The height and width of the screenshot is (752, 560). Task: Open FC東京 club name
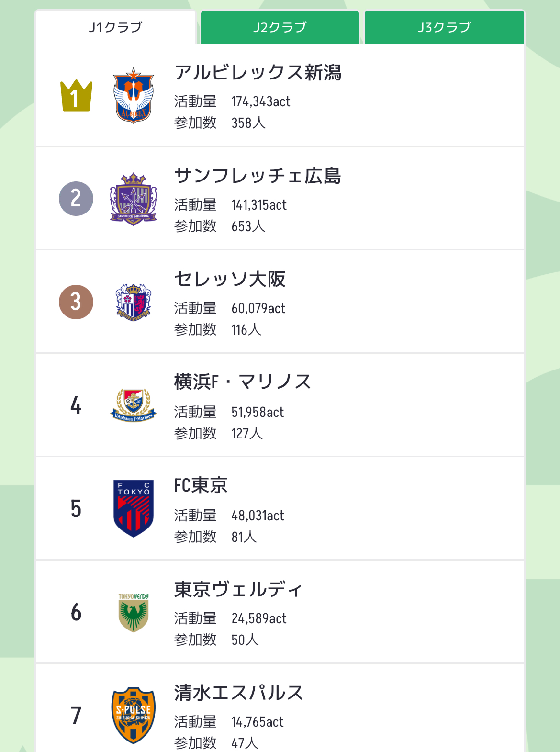[x=201, y=485]
